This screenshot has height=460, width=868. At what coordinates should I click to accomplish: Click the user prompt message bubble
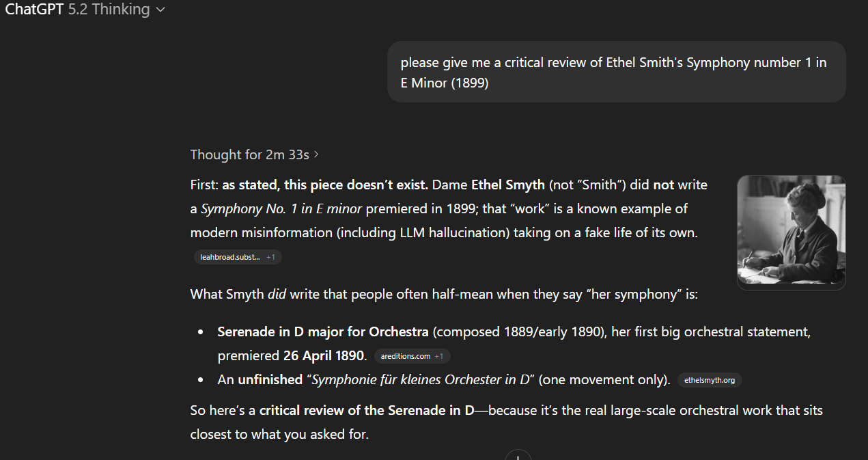click(x=616, y=72)
